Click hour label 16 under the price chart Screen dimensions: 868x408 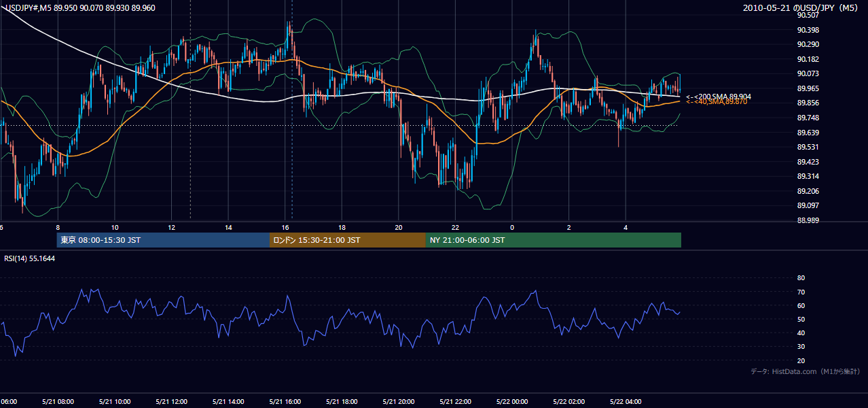285,228
